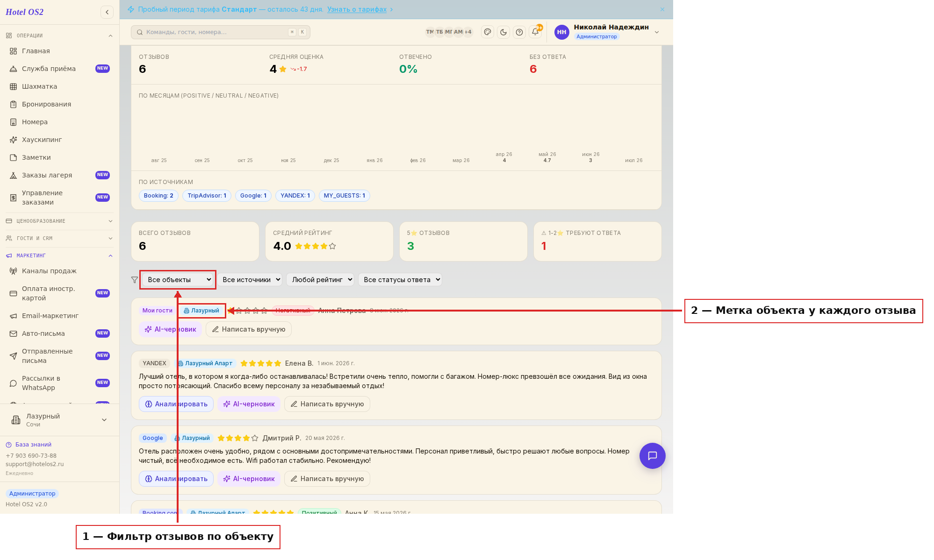Click the НН profile avatar
This screenshot has width=934, height=560.
[561, 32]
